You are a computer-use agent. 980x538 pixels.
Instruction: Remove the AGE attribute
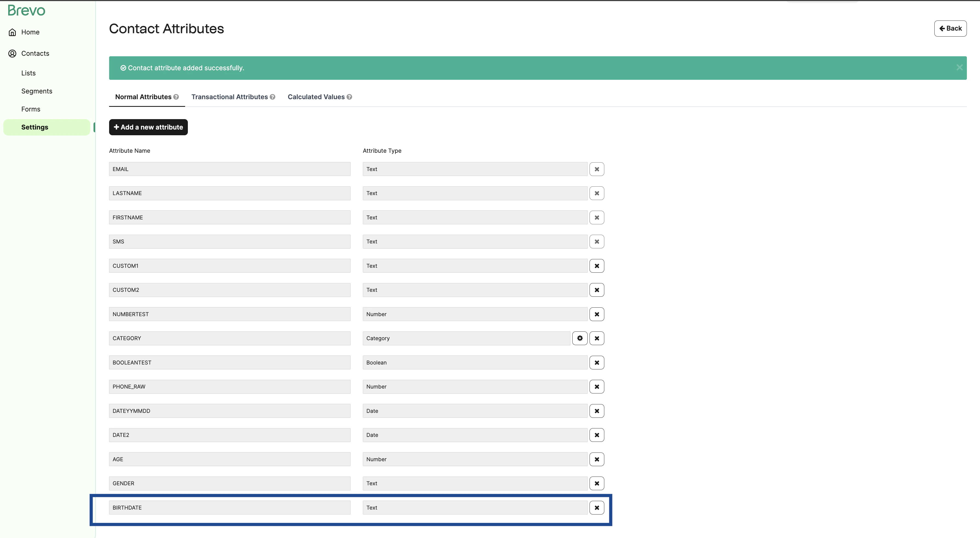(x=597, y=459)
